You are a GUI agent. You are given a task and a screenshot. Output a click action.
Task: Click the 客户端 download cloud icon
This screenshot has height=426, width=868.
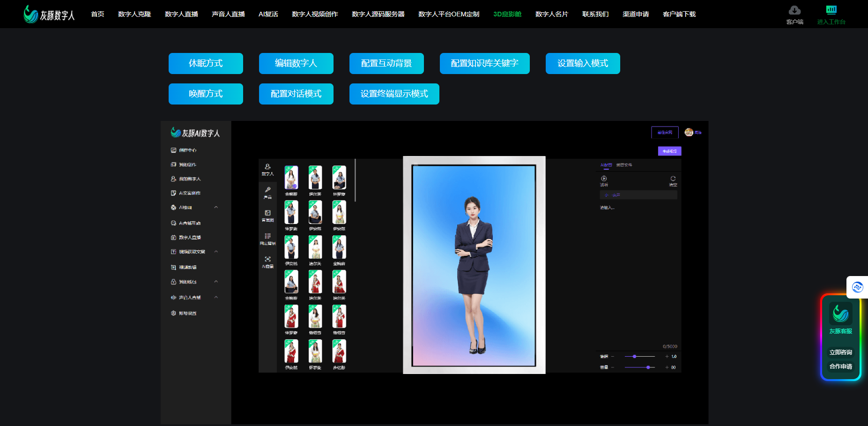pyautogui.click(x=794, y=10)
